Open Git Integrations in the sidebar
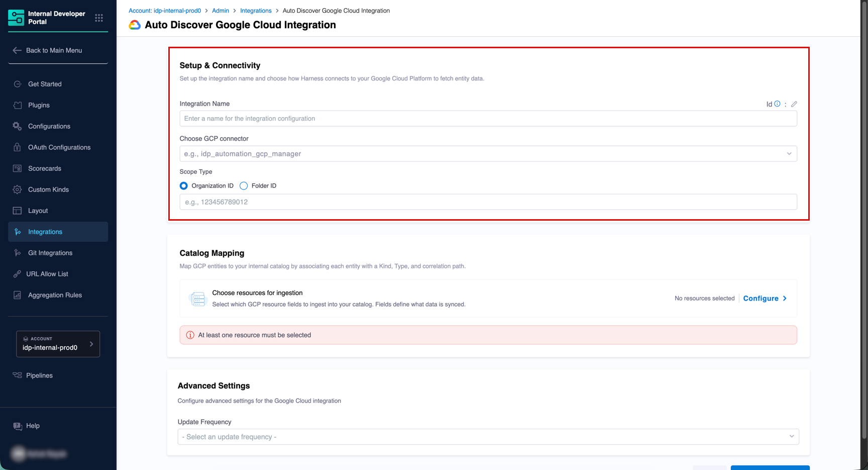Image resolution: width=868 pixels, height=470 pixels. tap(50, 253)
